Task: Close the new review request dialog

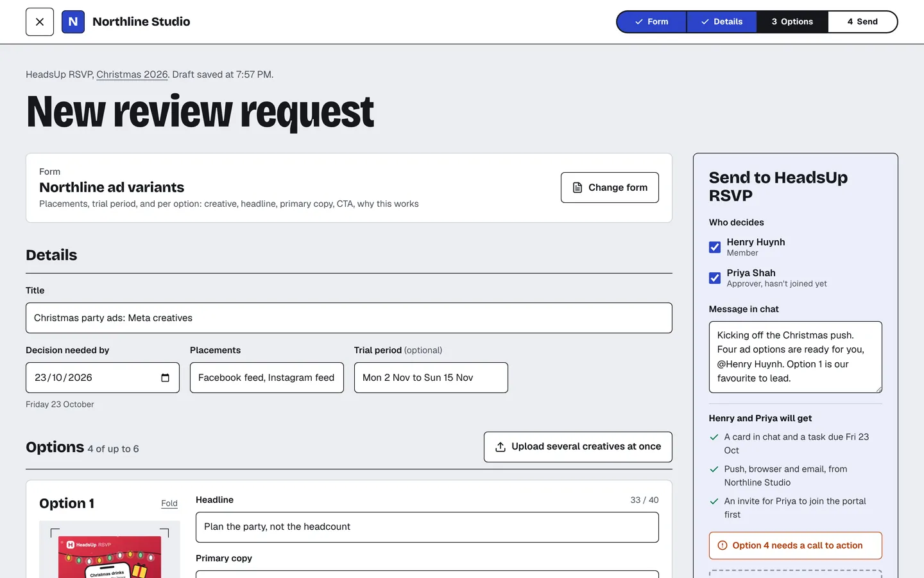Action: coord(40,22)
